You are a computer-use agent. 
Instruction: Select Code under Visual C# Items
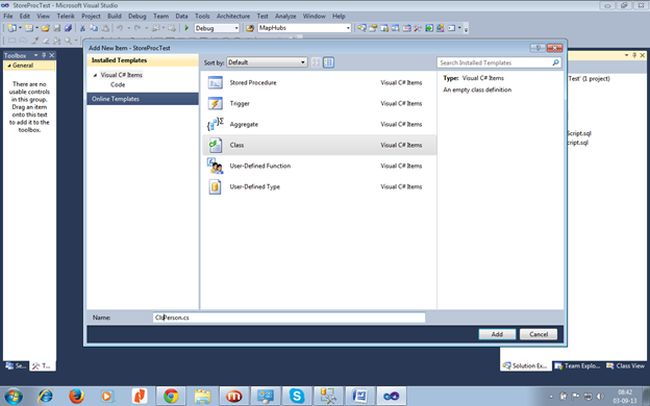pos(118,85)
